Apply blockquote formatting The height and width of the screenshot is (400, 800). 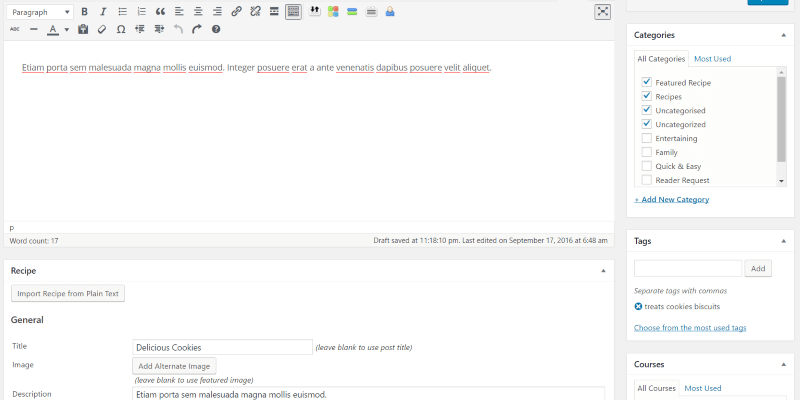point(160,12)
